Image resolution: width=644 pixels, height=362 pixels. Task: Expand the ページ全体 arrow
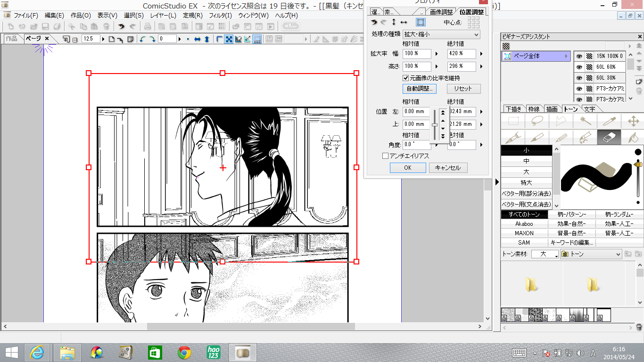(x=567, y=56)
